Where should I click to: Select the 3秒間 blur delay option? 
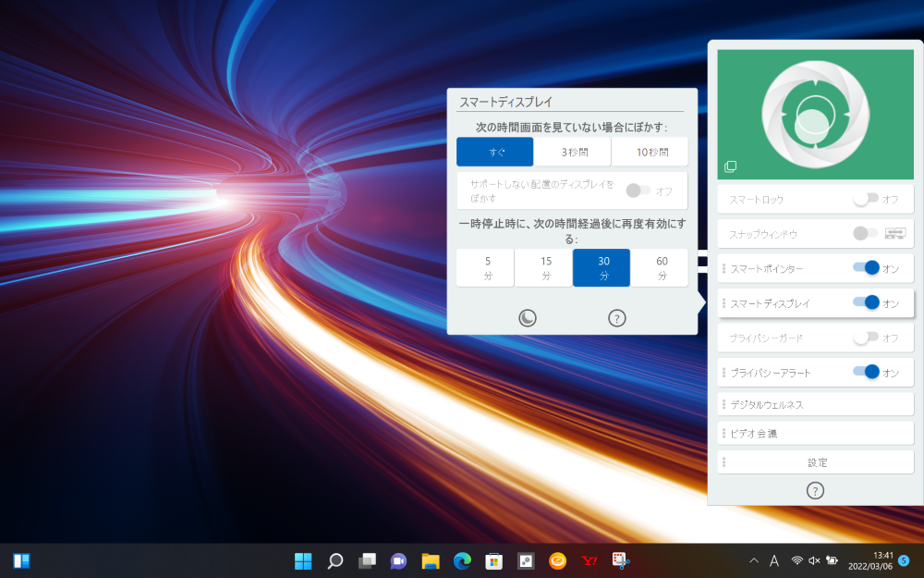click(x=572, y=152)
